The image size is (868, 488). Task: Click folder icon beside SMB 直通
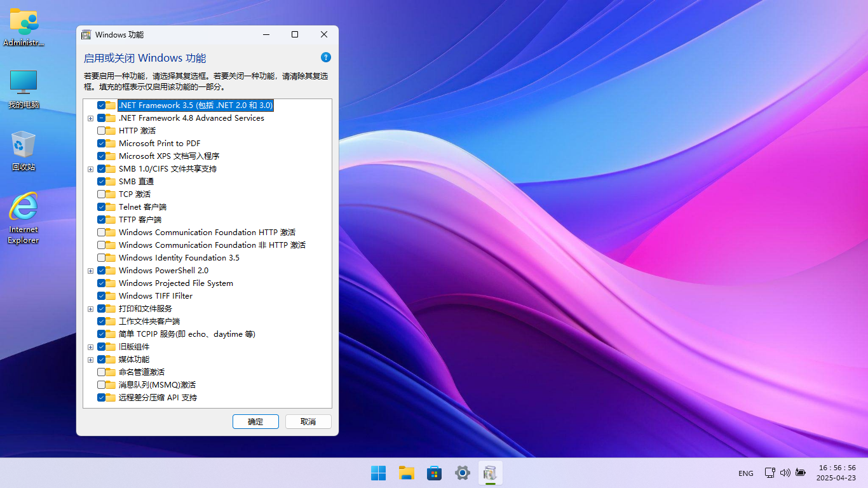tap(111, 181)
